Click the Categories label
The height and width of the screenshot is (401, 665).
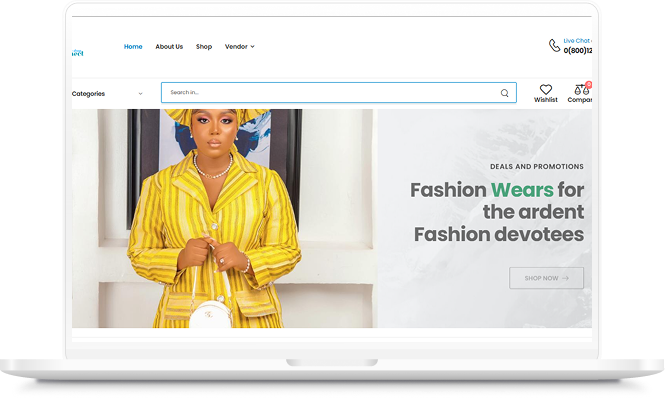point(88,94)
